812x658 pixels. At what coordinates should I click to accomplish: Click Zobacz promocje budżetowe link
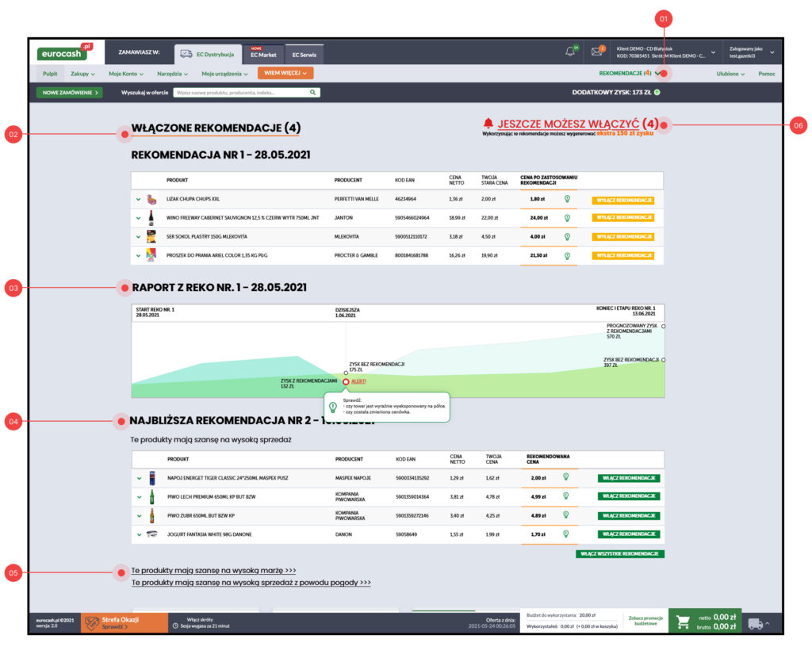point(645,621)
